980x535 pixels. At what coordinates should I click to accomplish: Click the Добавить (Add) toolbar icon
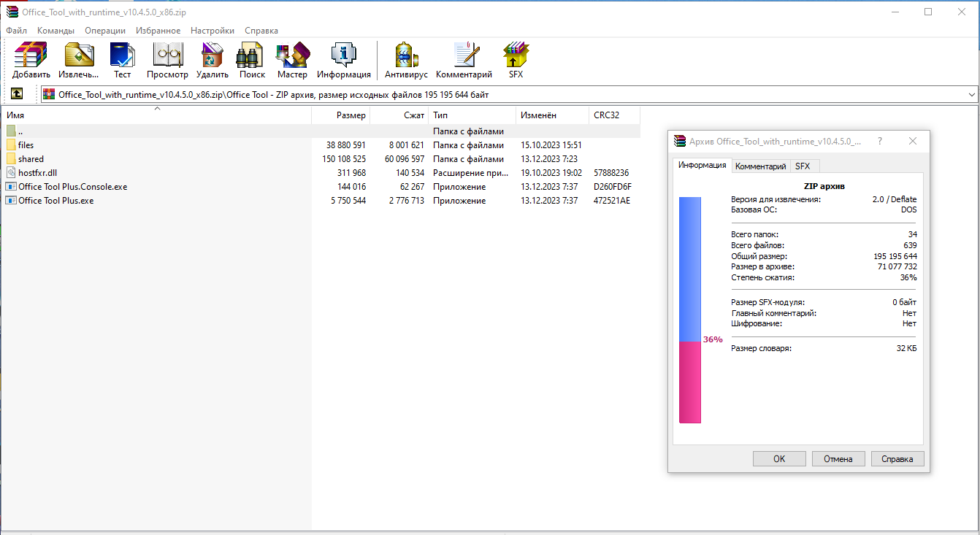pyautogui.click(x=31, y=60)
